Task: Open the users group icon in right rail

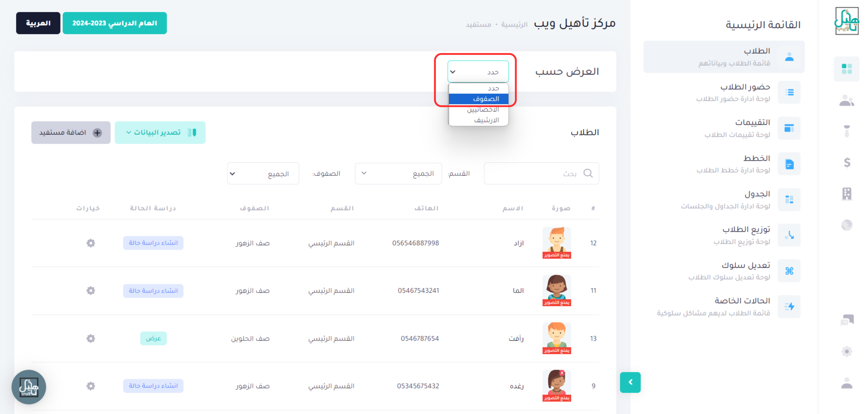Action: click(x=846, y=100)
